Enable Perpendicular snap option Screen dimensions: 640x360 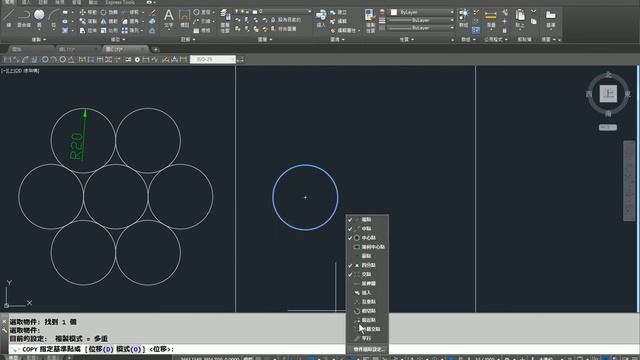point(367,302)
